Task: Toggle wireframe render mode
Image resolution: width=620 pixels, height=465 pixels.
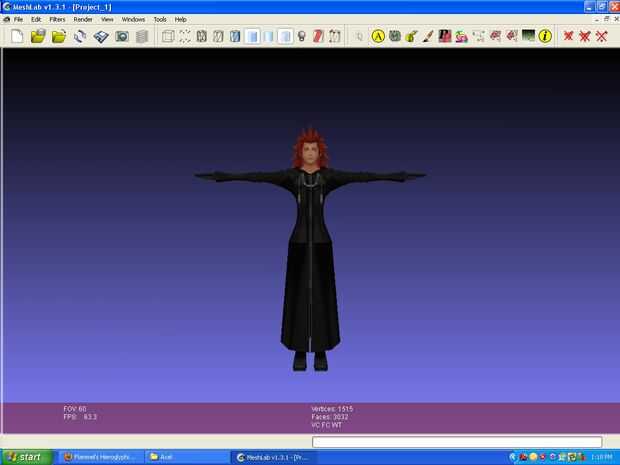Action: [x=202, y=36]
